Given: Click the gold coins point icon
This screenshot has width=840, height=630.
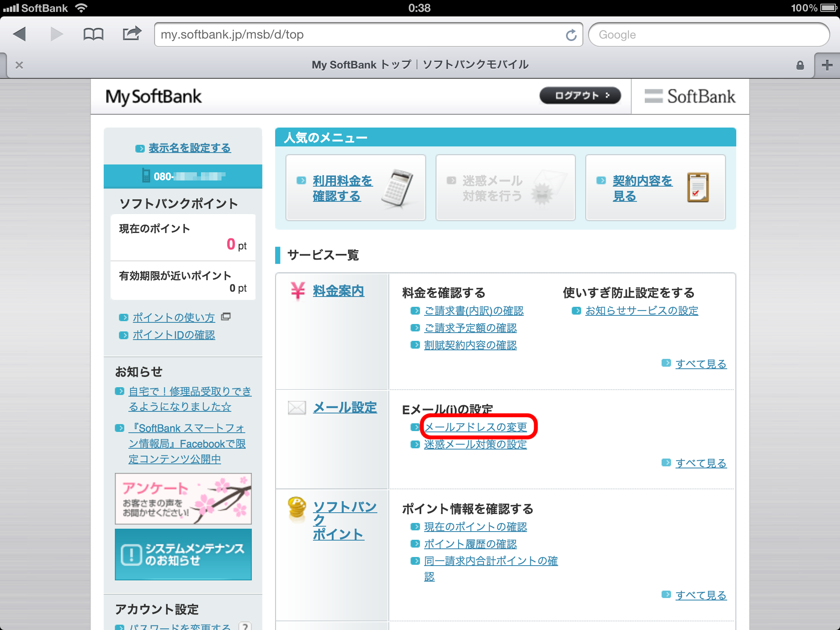Looking at the screenshot, I should 297,508.
